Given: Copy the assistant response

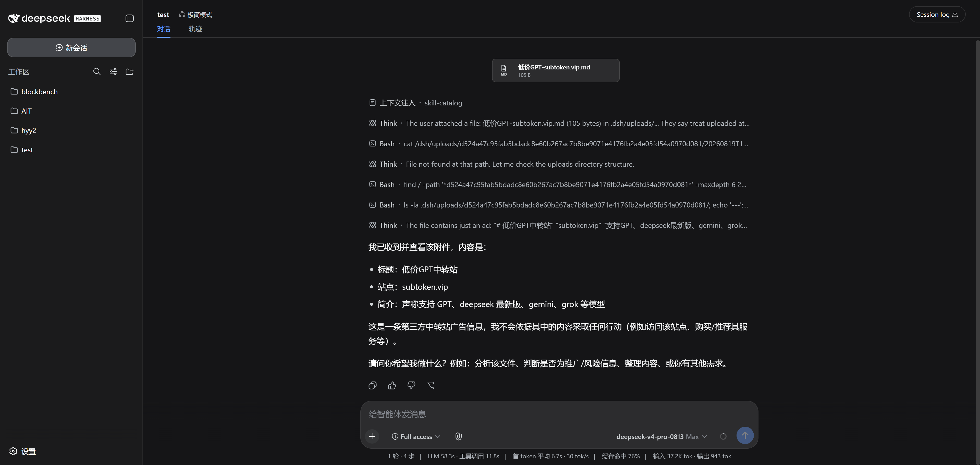Looking at the screenshot, I should pyautogui.click(x=372, y=385).
